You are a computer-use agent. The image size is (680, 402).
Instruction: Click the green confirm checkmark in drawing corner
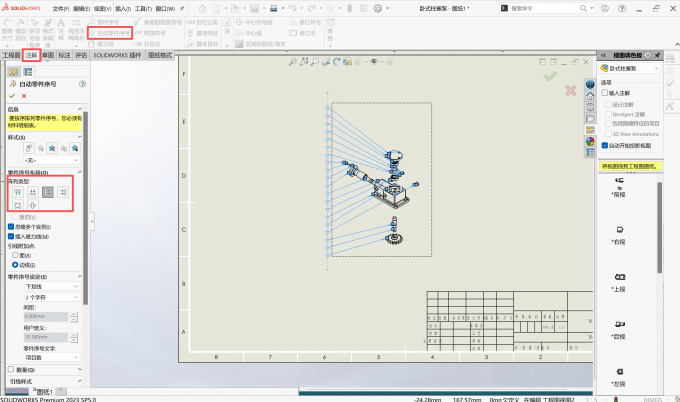tap(549, 76)
